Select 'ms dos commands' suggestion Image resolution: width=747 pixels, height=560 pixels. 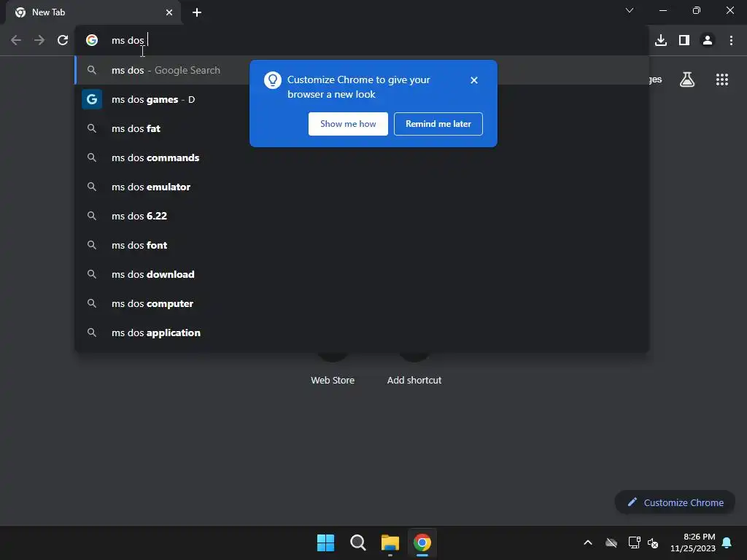362,157
